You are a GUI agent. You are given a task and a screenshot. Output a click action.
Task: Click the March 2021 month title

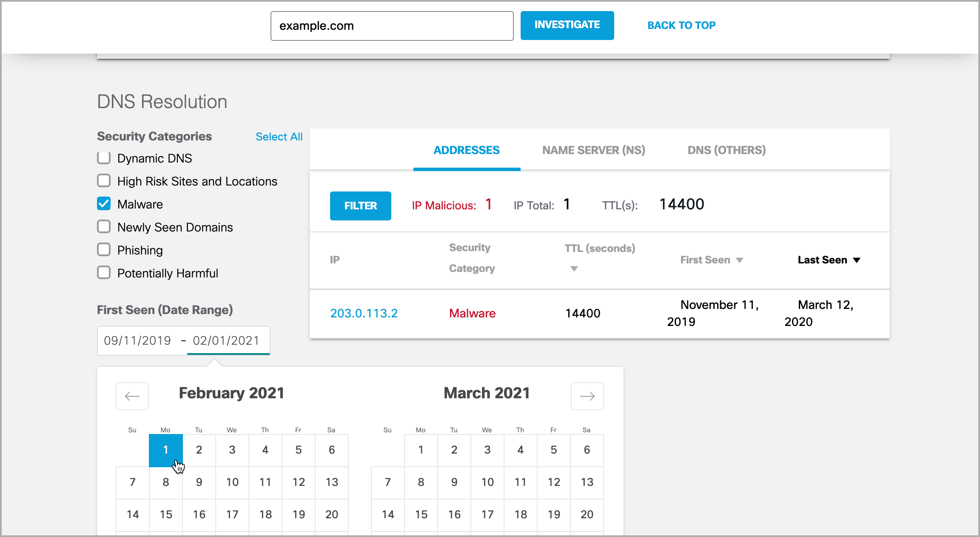[x=487, y=393]
